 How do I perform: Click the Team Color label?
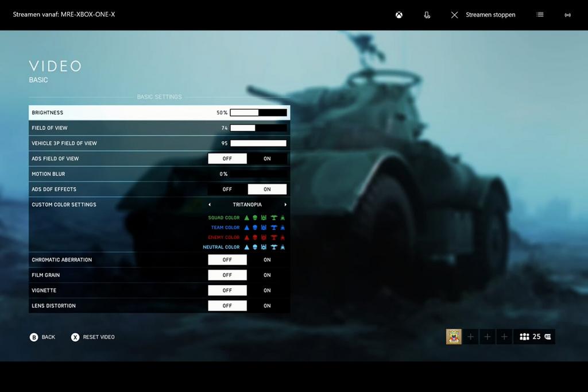(x=225, y=228)
